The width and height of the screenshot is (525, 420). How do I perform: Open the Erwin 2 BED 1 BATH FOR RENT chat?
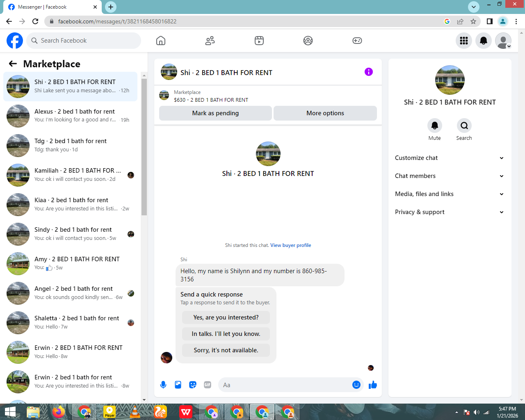coord(71,352)
